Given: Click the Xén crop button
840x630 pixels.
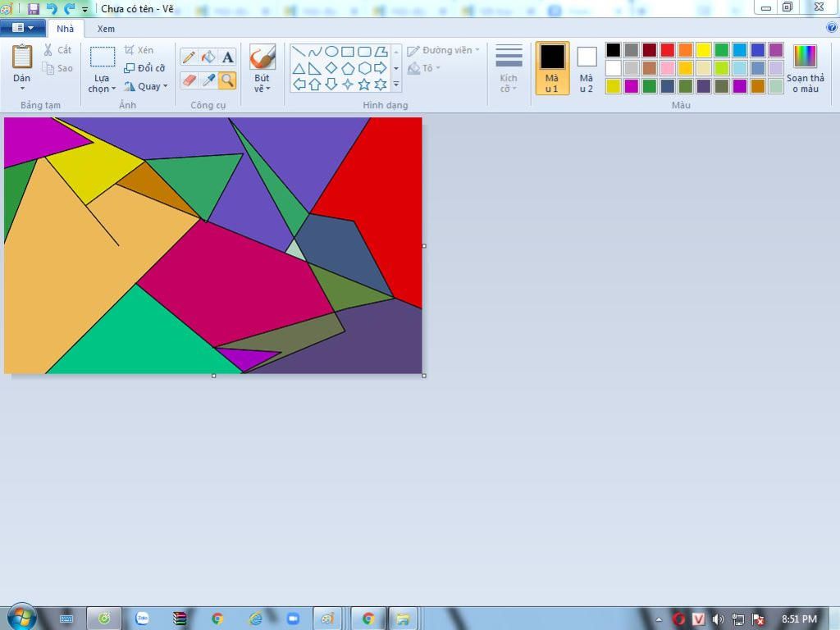Looking at the screenshot, I should click(x=139, y=50).
